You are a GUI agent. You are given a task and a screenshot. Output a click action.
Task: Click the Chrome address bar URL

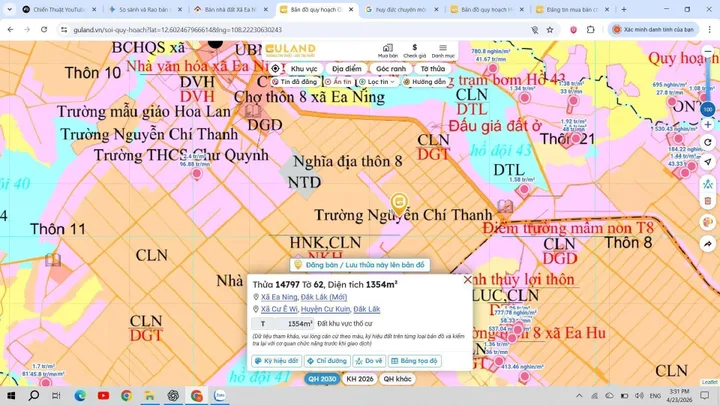coord(178,29)
